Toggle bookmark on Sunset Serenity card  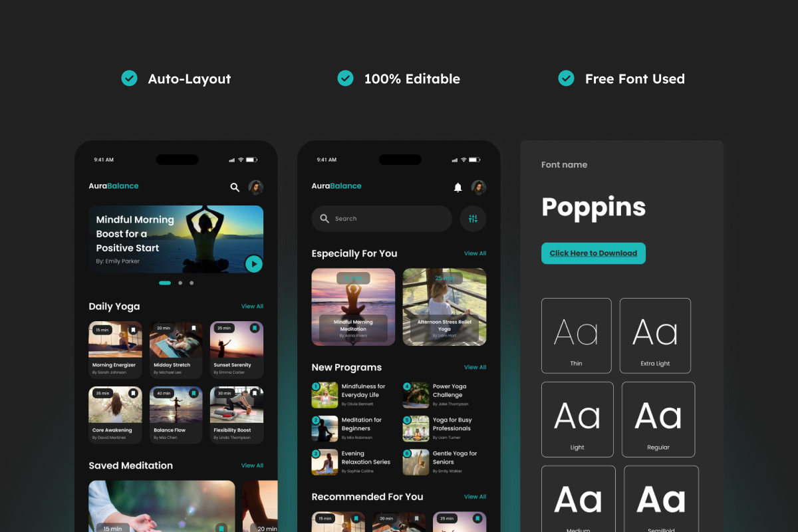(x=254, y=329)
